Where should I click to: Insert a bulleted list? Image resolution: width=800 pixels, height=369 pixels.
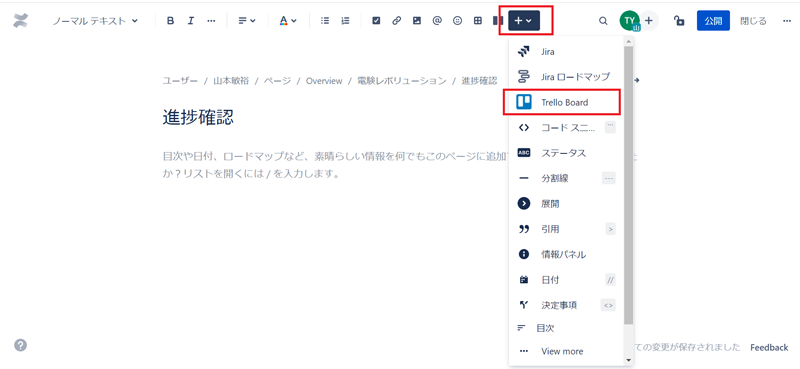(324, 21)
